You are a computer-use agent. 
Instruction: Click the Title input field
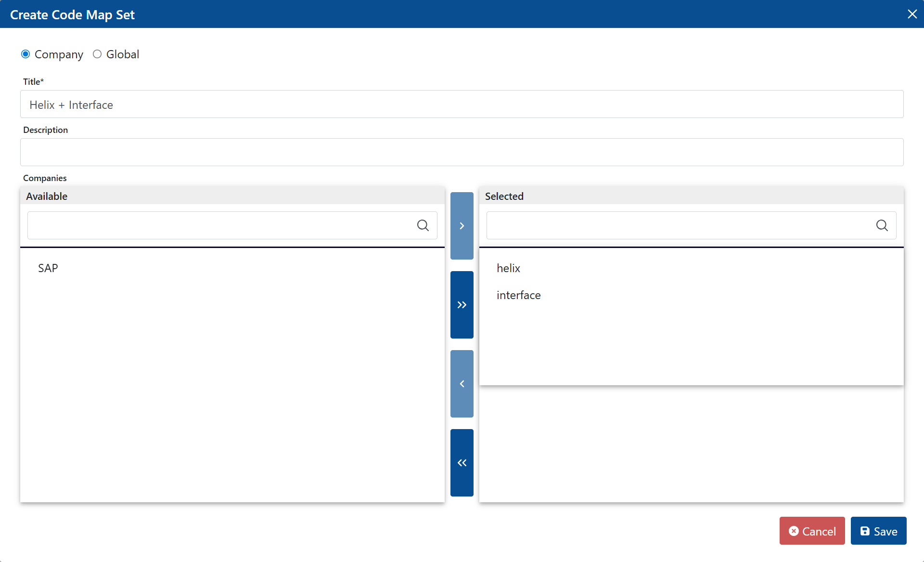(462, 104)
